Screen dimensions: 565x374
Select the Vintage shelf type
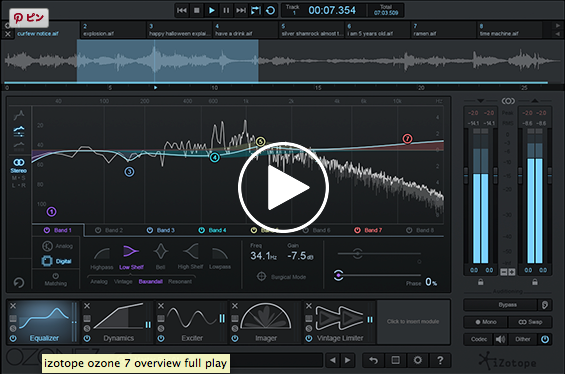123,282
